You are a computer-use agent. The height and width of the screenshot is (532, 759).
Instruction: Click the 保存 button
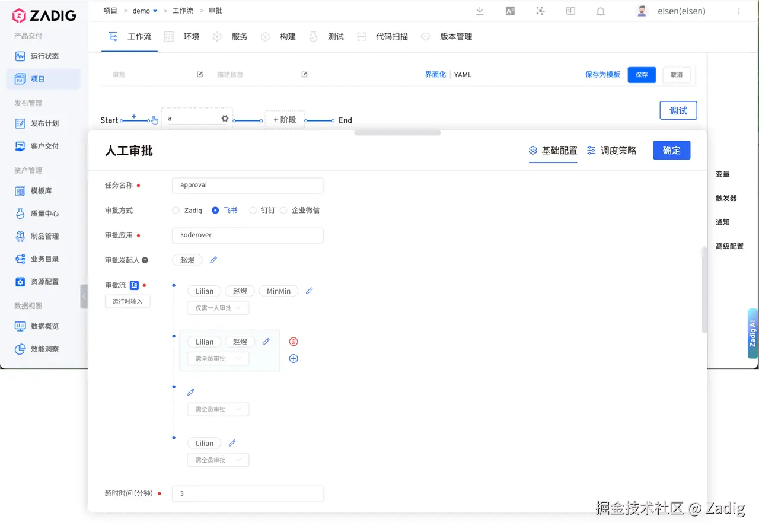(642, 75)
